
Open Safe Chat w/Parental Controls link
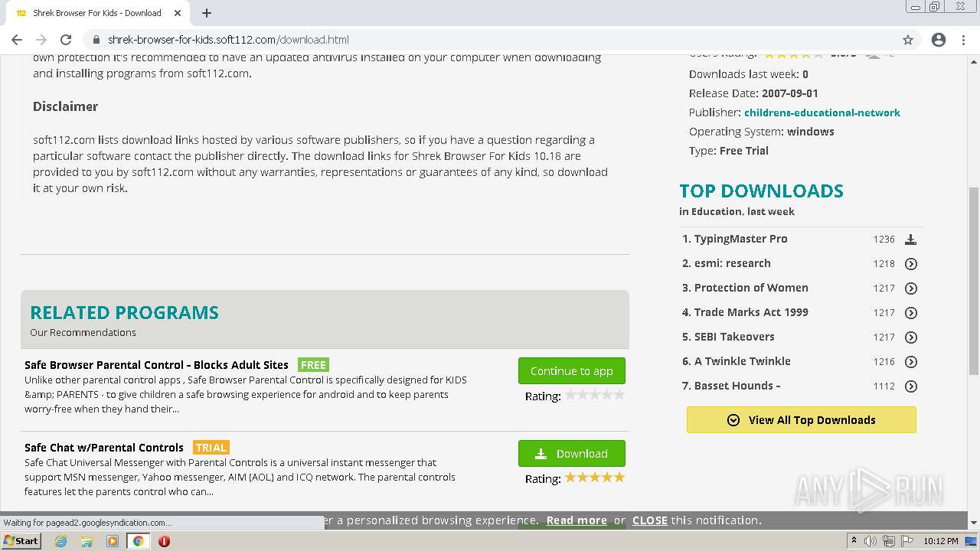tap(104, 448)
